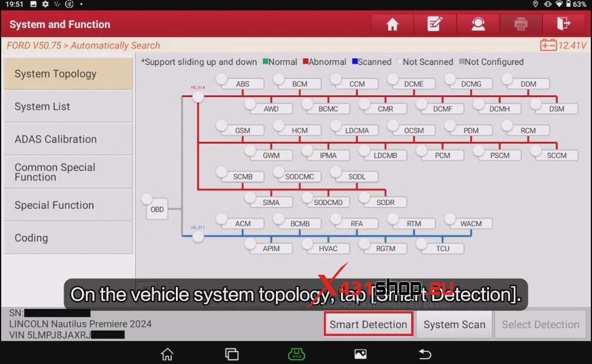Open the screenshot gallery icon in the navigation bar
Screen dimensions: 592x364
[x=360, y=354]
